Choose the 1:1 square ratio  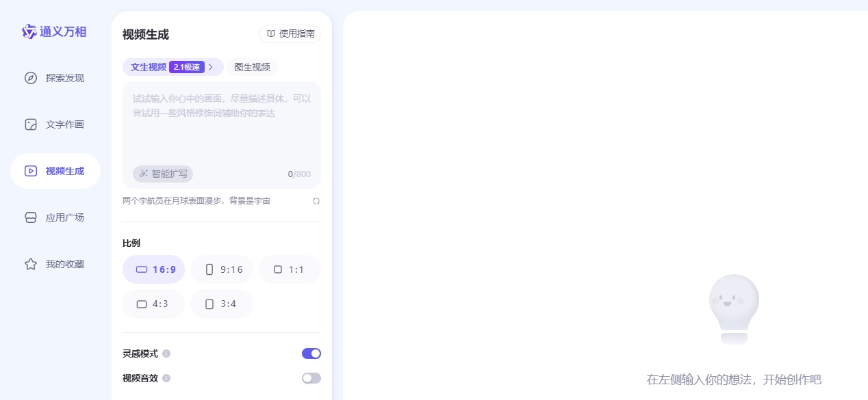pos(290,269)
